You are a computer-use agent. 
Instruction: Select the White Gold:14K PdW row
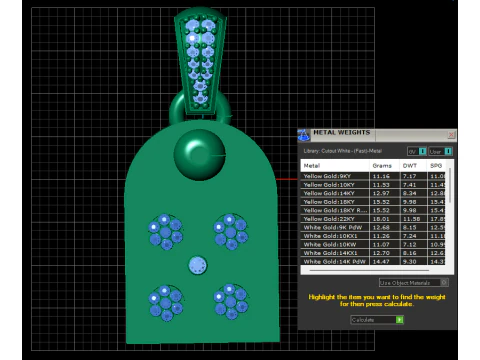[x=373, y=261]
